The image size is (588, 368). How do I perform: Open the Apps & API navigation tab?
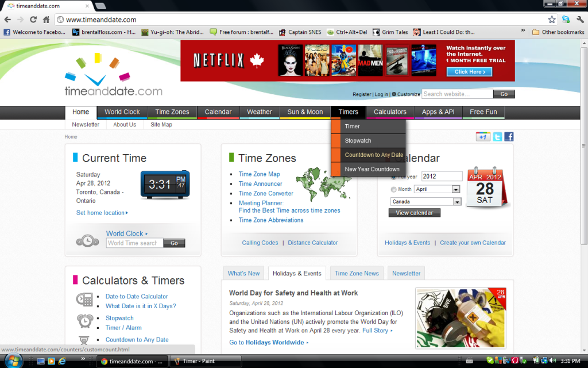click(x=438, y=112)
